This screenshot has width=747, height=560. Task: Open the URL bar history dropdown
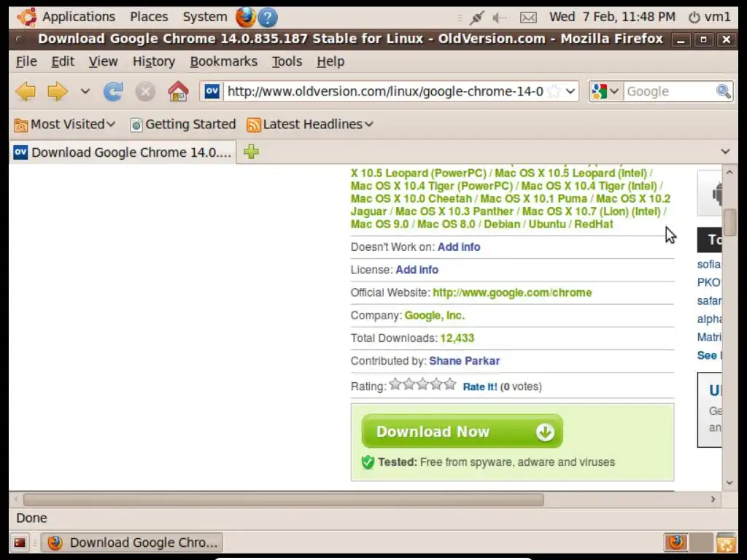tap(570, 91)
